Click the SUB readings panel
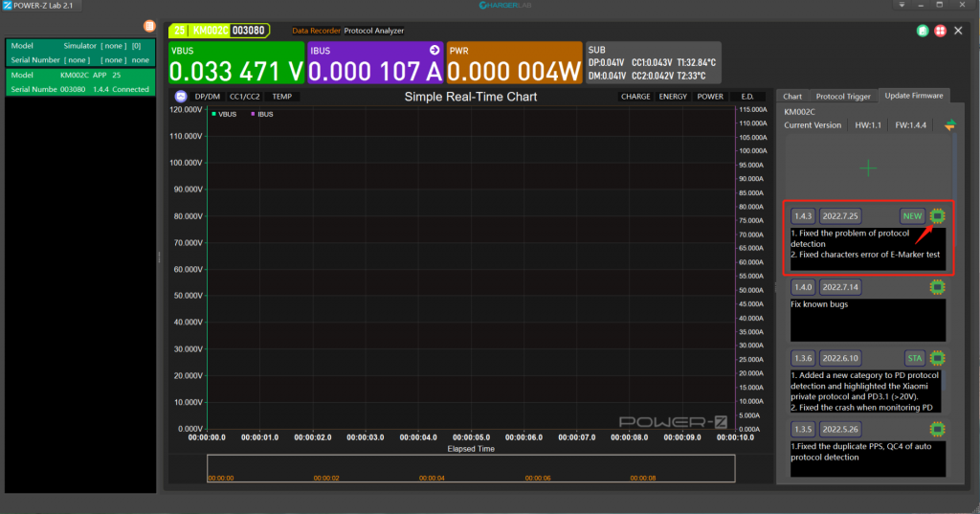The height and width of the screenshot is (514, 980). tap(653, 62)
